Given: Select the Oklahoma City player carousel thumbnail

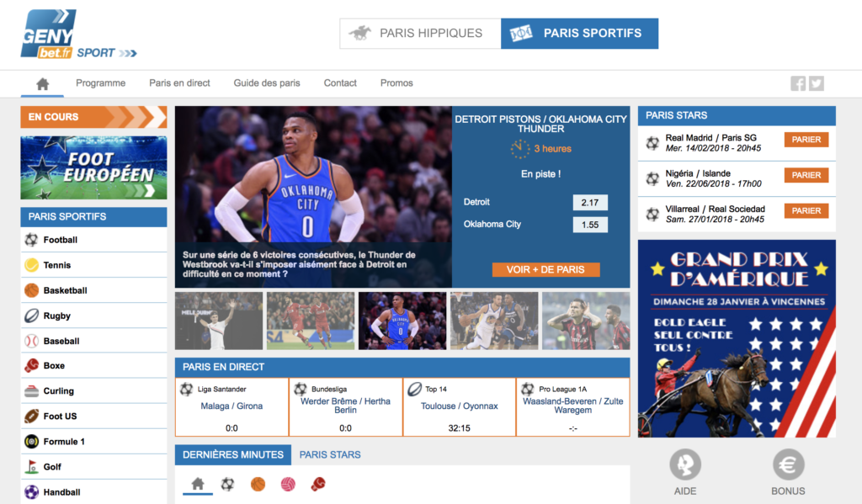Looking at the screenshot, I should coord(402,321).
